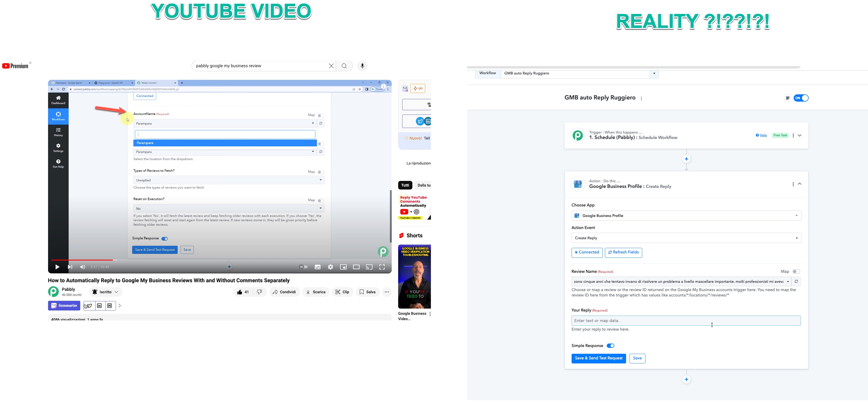The width and height of the screenshot is (868, 411).
Task: Open Reply YouTube Comments Automatically thumbnail
Action: click(x=415, y=207)
